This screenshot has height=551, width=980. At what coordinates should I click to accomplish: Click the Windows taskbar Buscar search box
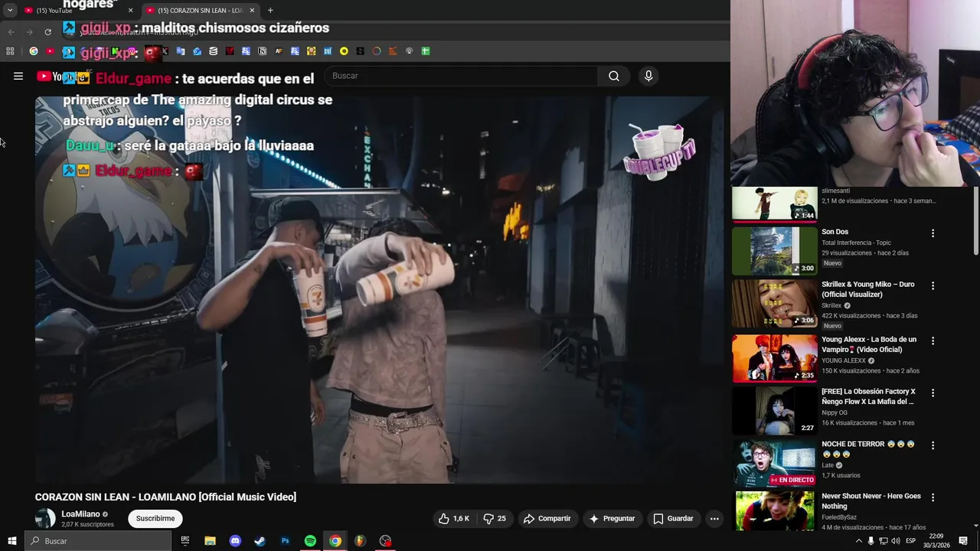pos(97,541)
